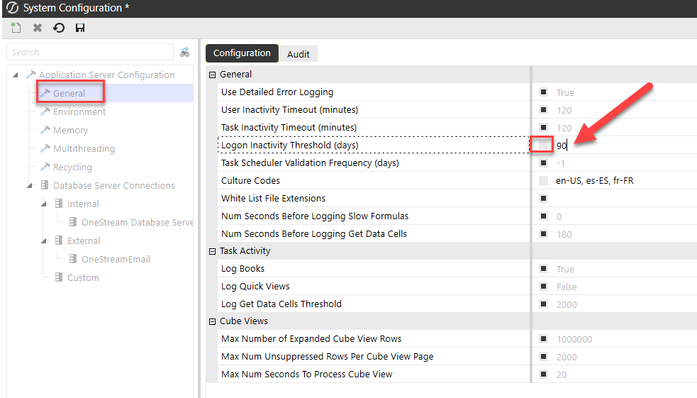Select the Custom database connection icon
The image size is (697, 398).
click(x=59, y=277)
